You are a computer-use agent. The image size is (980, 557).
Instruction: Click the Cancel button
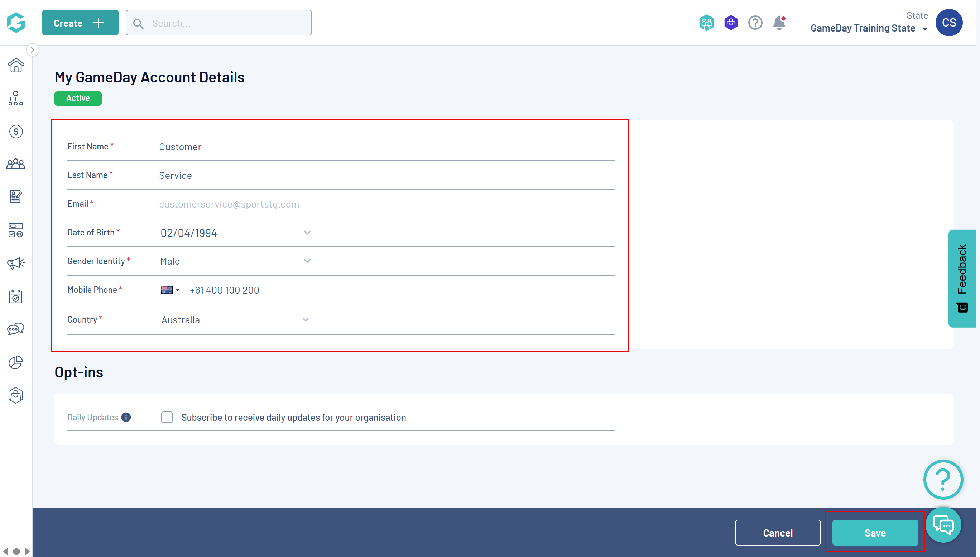click(x=777, y=533)
